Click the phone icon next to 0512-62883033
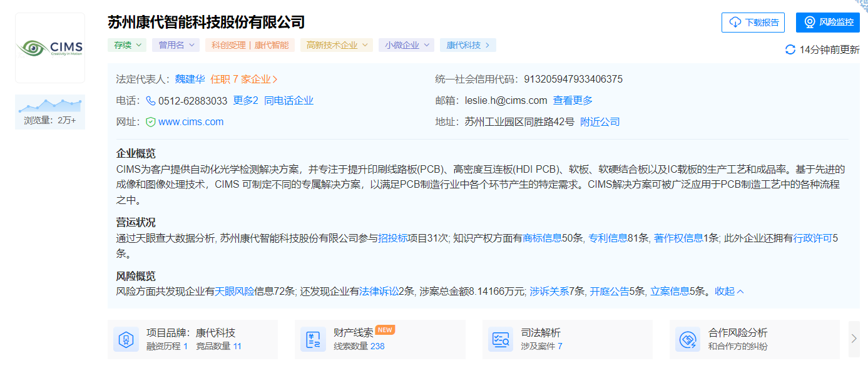This screenshot has height=368, width=868. pyautogui.click(x=151, y=101)
